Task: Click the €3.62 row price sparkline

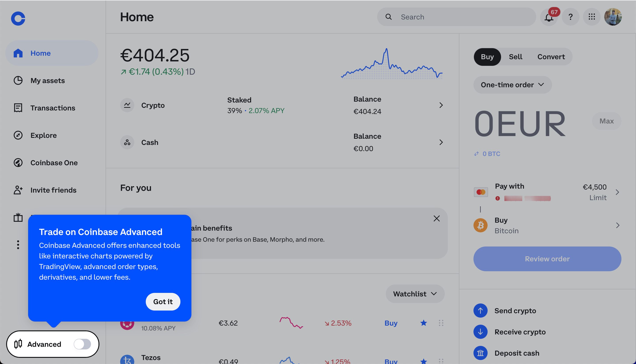Action: pos(291,322)
